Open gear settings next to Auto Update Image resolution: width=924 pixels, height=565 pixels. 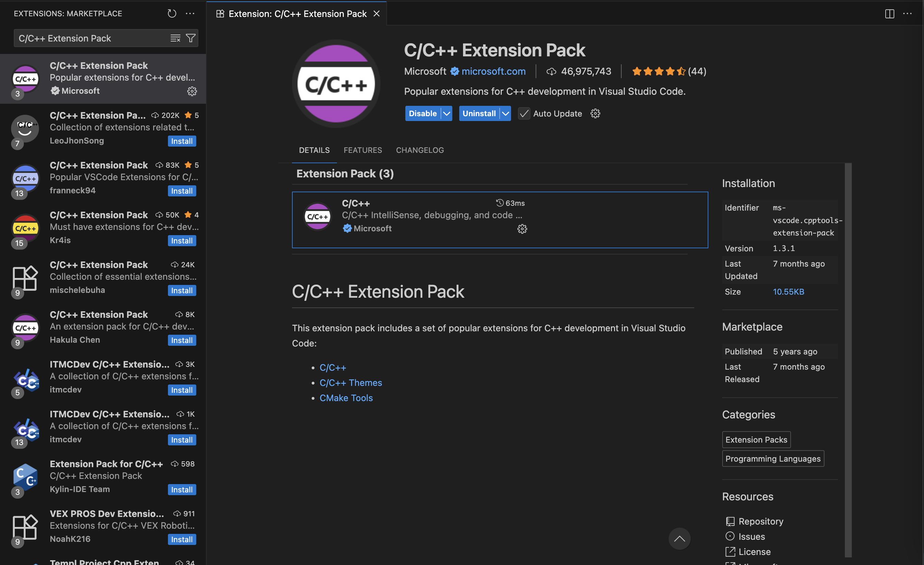pyautogui.click(x=595, y=114)
